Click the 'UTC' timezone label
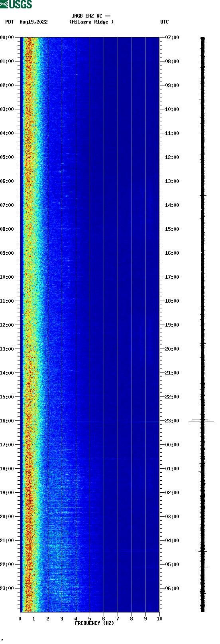Viewport: 220px width, 644px height. tap(165, 22)
